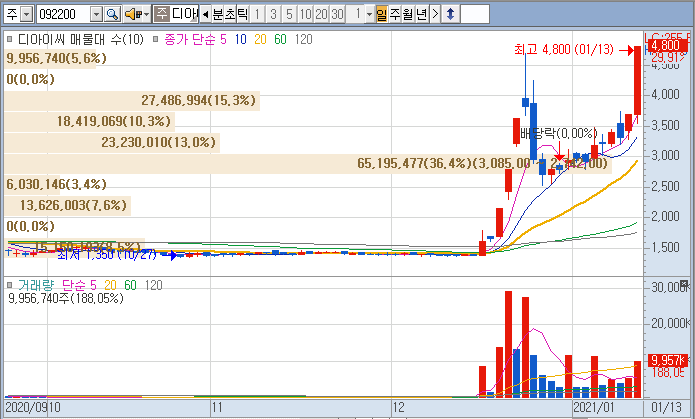This screenshot has height=419, width=695.
Task: Click the corner icon on volume panel
Action: (x=684, y=284)
